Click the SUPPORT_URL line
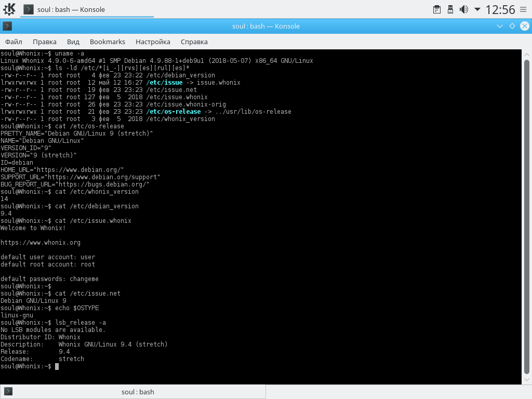 tap(81, 177)
